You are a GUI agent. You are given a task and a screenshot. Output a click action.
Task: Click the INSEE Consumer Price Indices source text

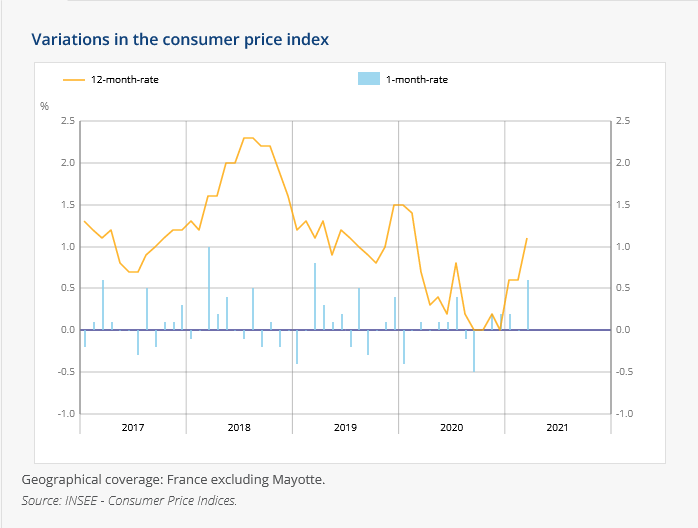tap(129, 500)
